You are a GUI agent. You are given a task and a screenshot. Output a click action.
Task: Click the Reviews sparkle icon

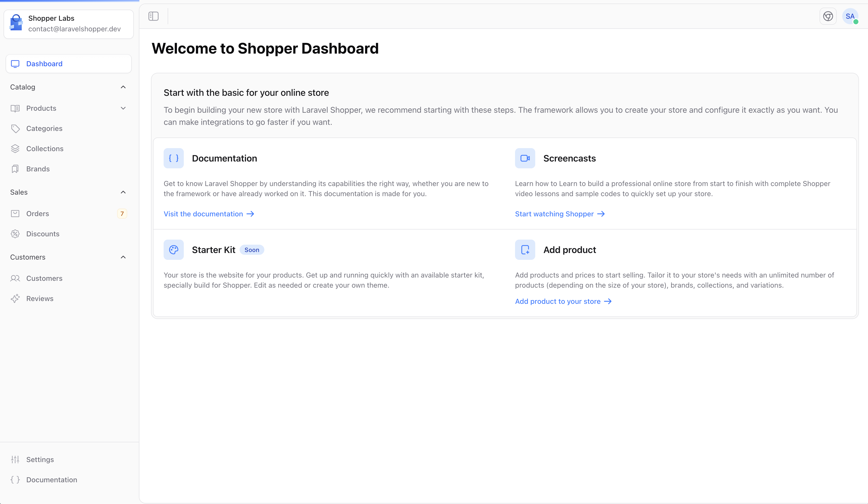(x=15, y=299)
